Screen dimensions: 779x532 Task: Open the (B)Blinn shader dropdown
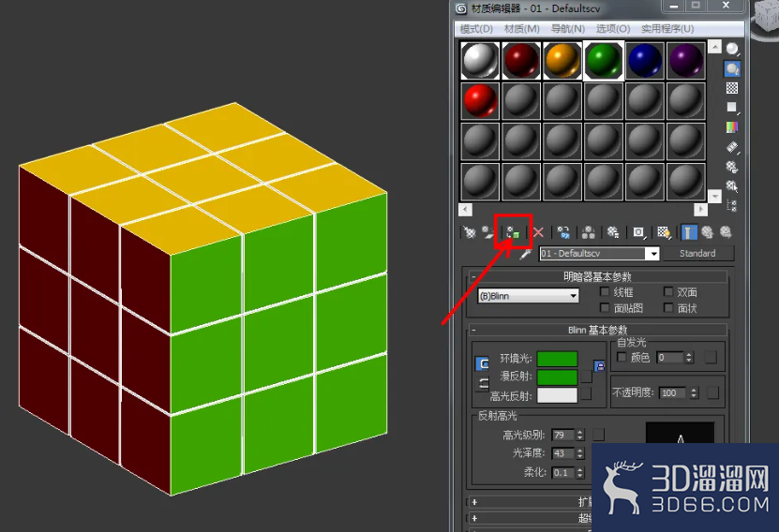[x=574, y=296]
